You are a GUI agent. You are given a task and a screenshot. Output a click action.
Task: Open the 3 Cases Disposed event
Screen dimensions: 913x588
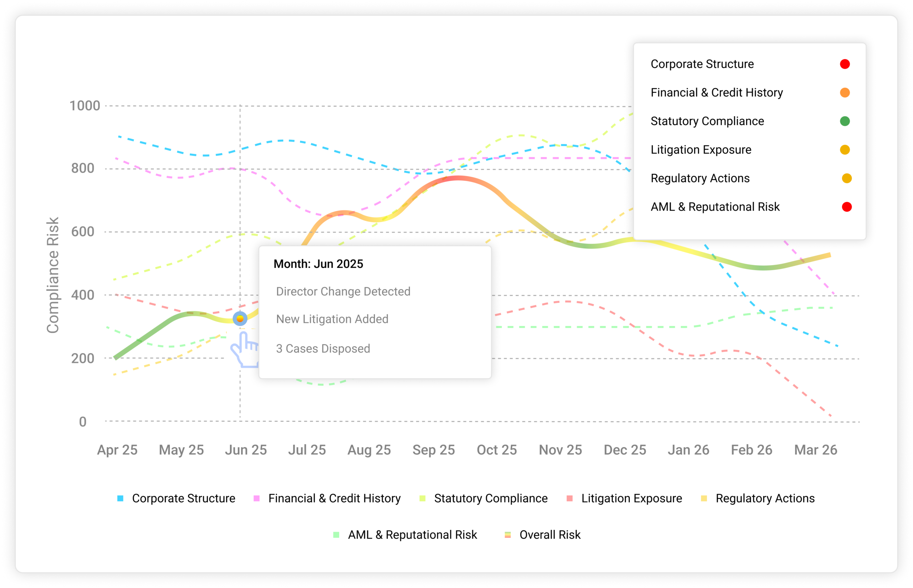tap(323, 349)
